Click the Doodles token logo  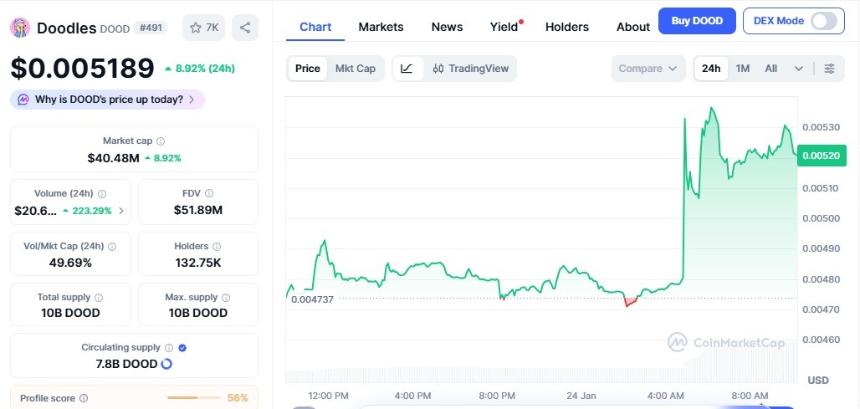[20, 27]
